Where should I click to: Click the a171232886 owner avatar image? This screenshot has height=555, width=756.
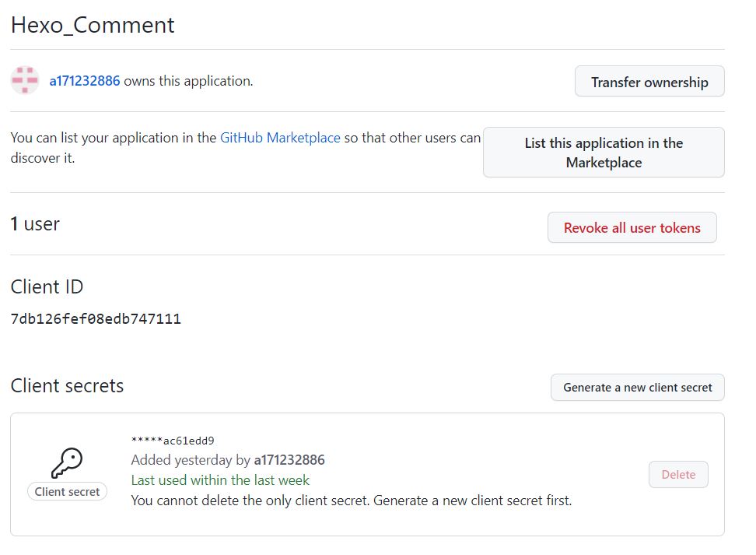tap(25, 80)
